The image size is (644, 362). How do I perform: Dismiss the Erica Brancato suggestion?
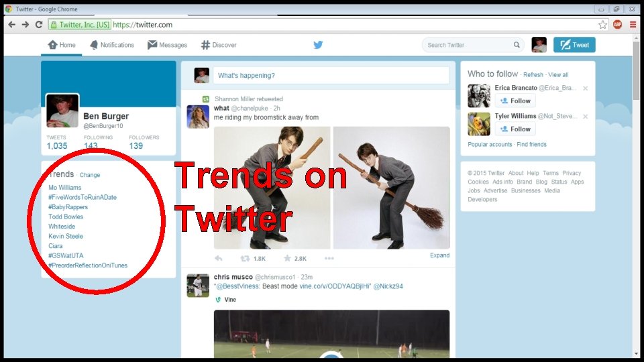tap(585, 88)
